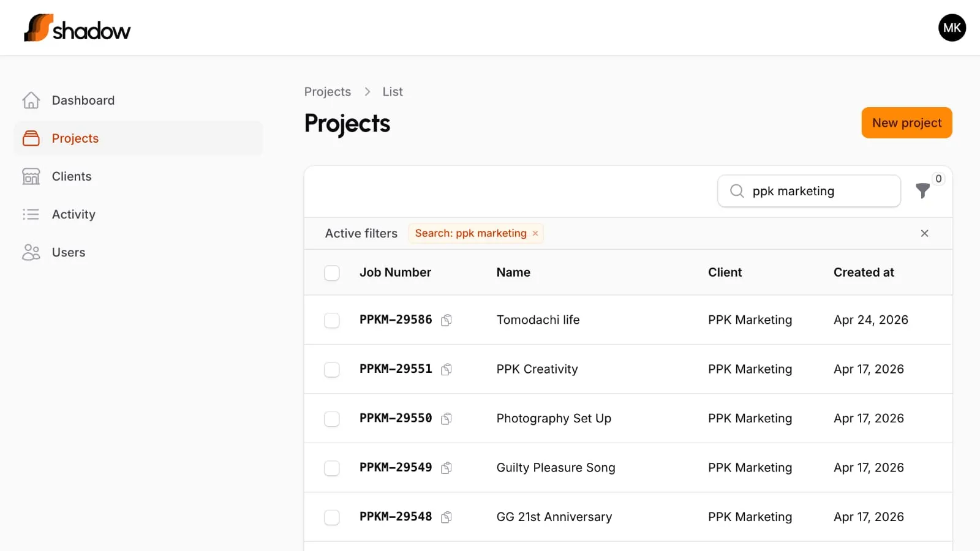Go to Activity in the sidebar

(x=138, y=214)
